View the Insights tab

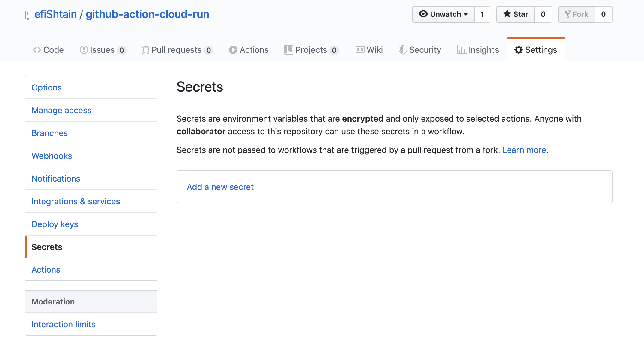(x=478, y=50)
